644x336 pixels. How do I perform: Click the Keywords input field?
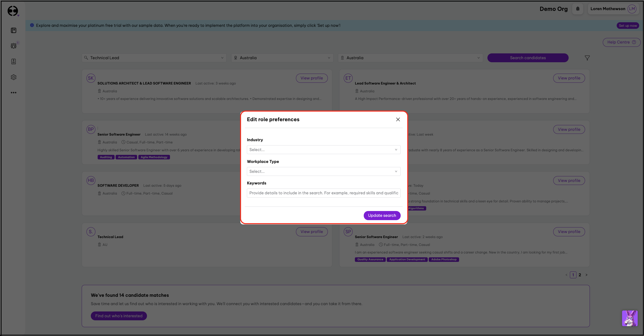point(323,193)
